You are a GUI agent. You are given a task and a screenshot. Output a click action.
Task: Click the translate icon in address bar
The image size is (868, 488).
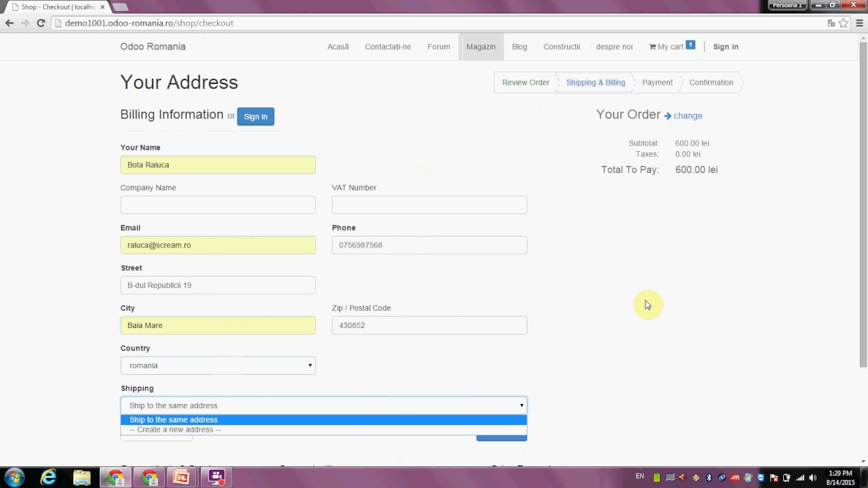click(x=831, y=23)
